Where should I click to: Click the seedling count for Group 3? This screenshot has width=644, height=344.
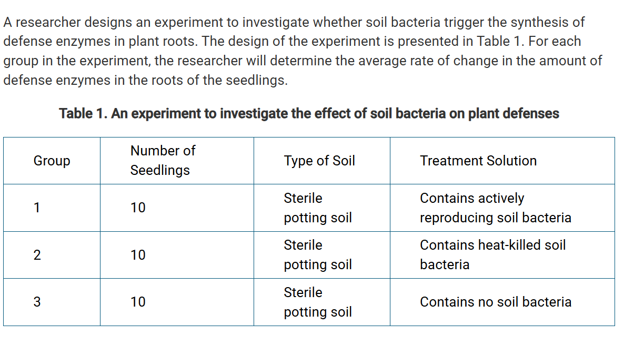tap(138, 302)
